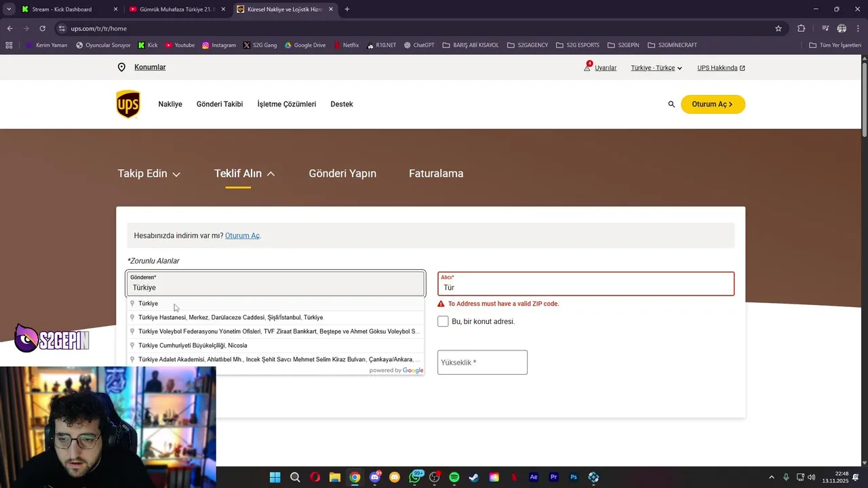The height and width of the screenshot is (488, 868).
Task: Open the clock showing 22:48
Action: click(x=835, y=477)
